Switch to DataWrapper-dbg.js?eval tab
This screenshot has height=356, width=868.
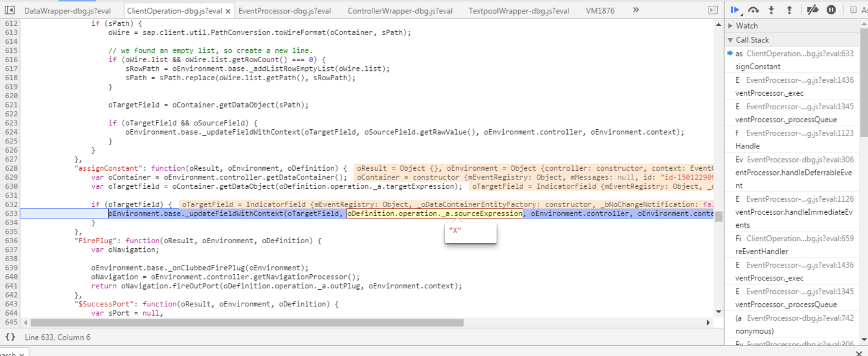tap(67, 11)
